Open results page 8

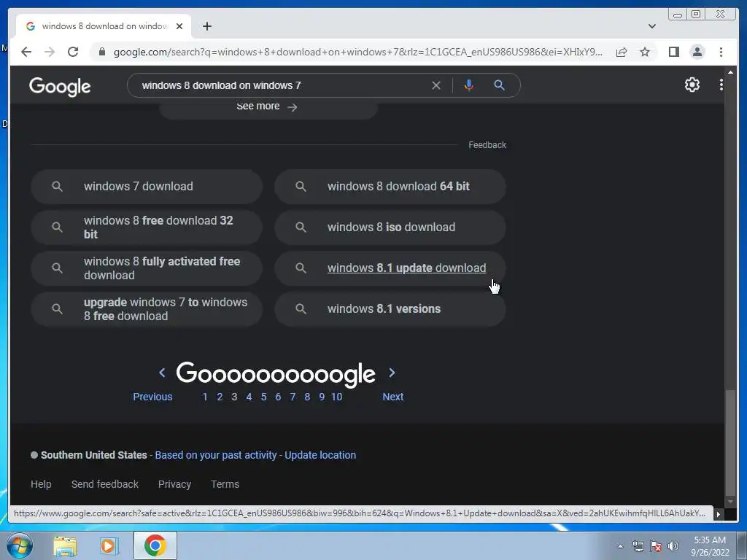(307, 397)
